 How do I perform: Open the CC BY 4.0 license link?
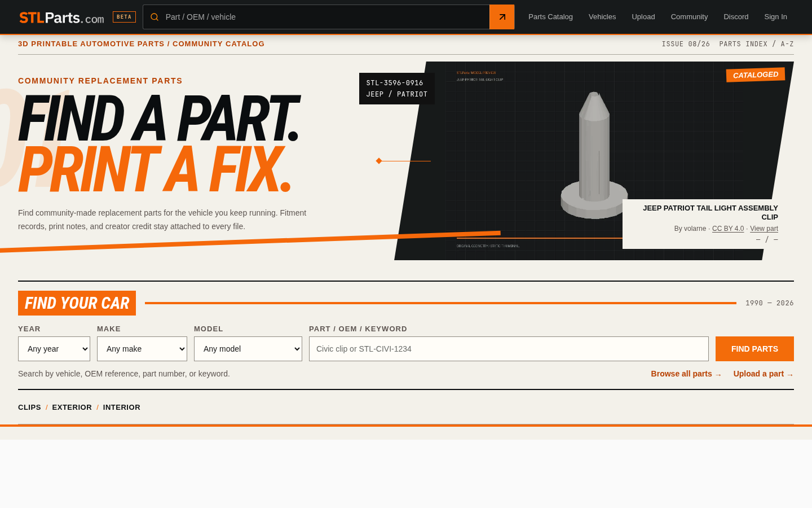(x=728, y=229)
